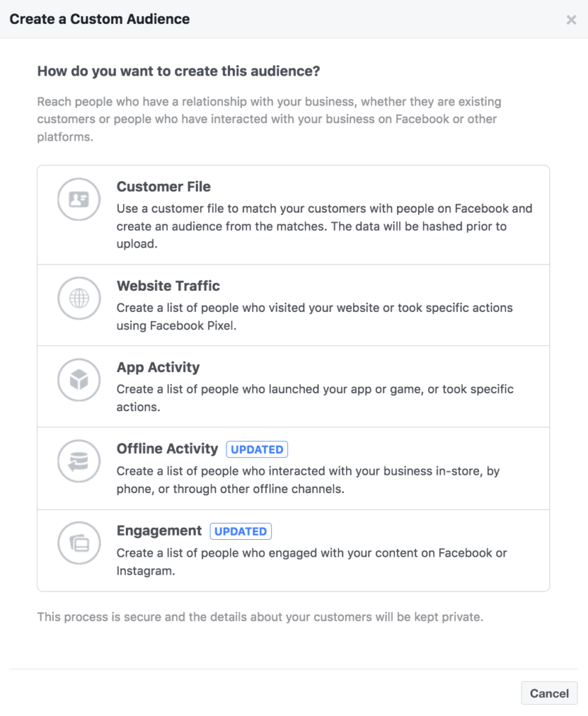Click the Engagement stacked cards icon
Image resolution: width=588 pixels, height=716 pixels.
coord(79,543)
